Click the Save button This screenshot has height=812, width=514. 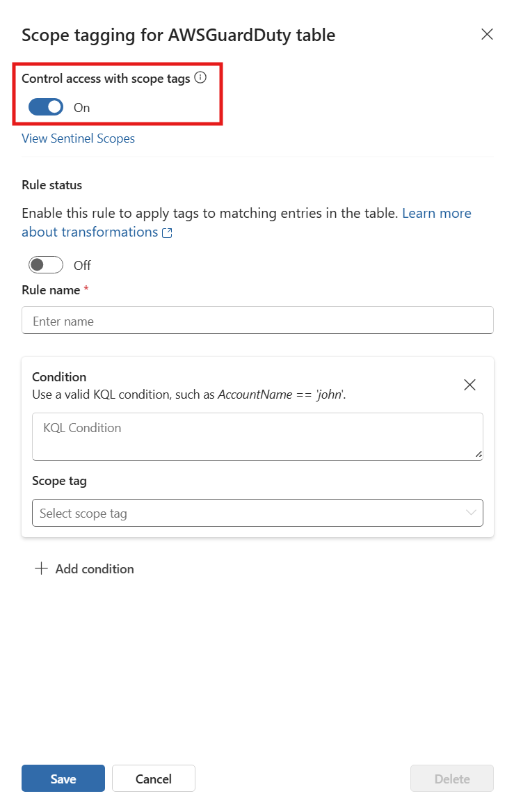click(x=63, y=779)
